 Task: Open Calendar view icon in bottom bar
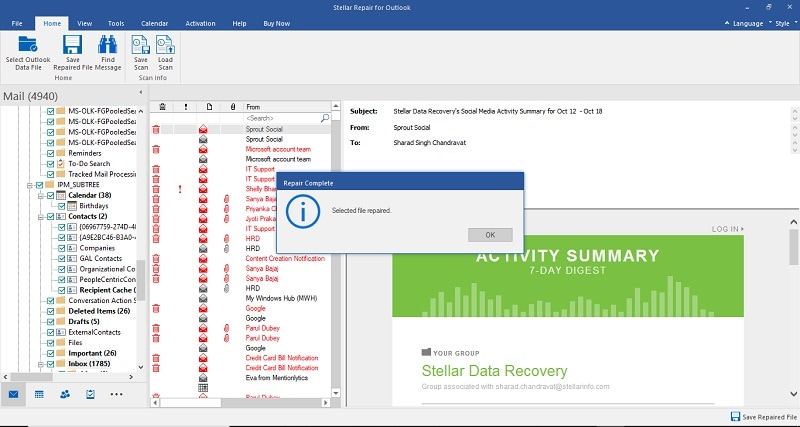coord(39,394)
